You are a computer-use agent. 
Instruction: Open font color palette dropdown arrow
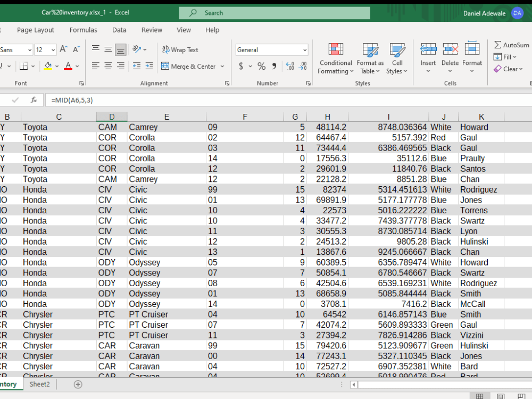click(77, 66)
